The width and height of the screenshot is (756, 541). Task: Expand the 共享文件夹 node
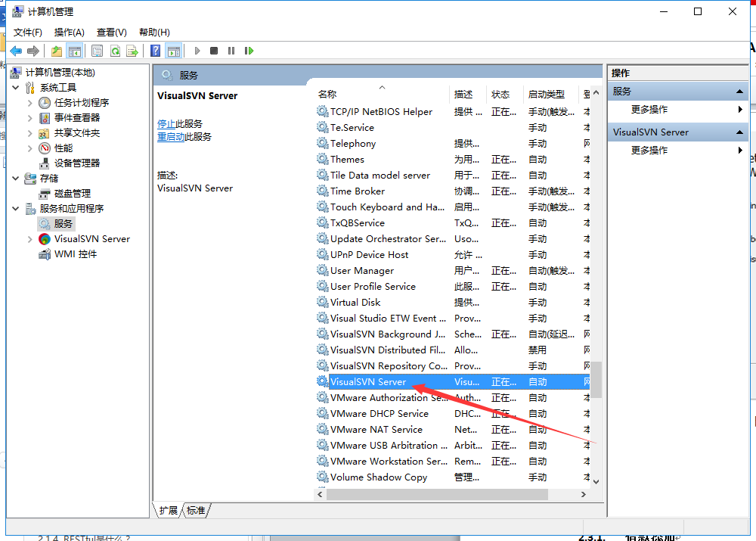click(x=30, y=132)
